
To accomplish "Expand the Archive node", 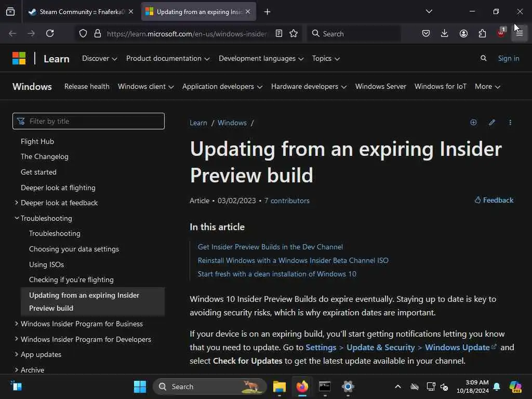I will (16, 370).
